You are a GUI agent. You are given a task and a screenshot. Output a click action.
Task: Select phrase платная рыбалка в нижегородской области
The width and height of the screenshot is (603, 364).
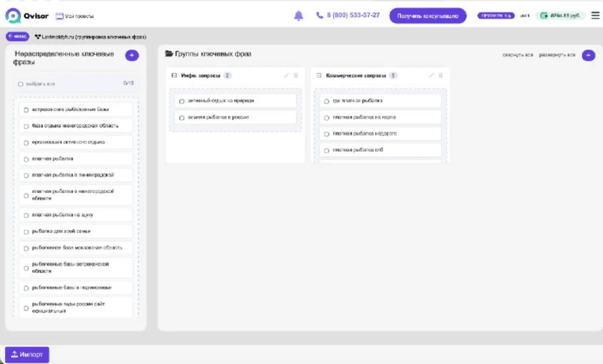click(76, 195)
